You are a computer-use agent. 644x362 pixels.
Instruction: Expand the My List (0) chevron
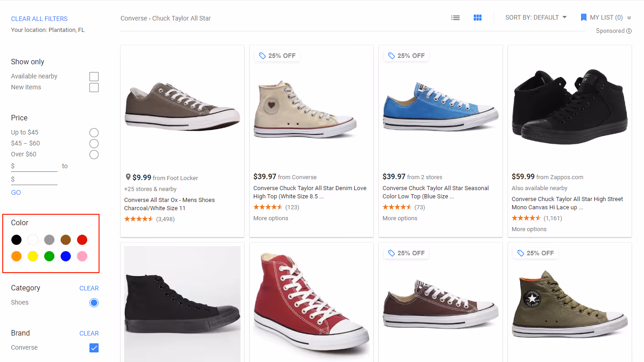tap(629, 18)
